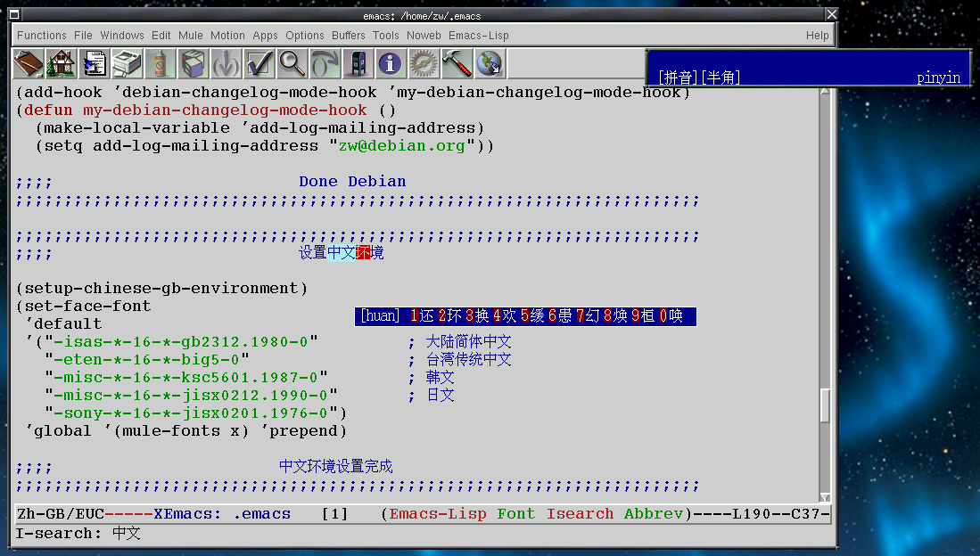
Task: Click the house icon in the toolbar
Action: coord(62,63)
